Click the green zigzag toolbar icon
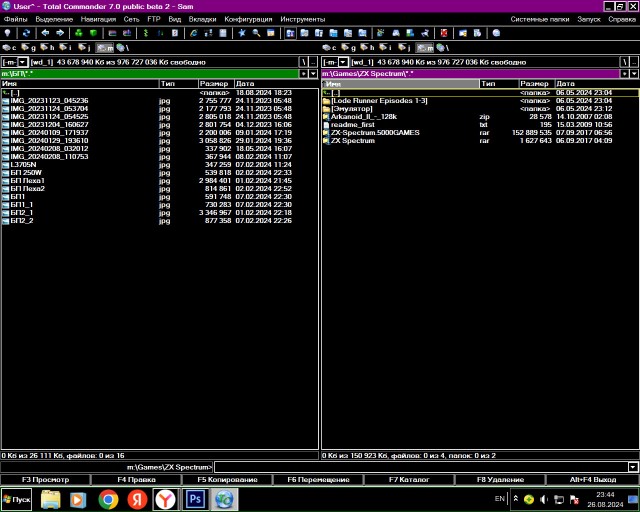 [146, 33]
